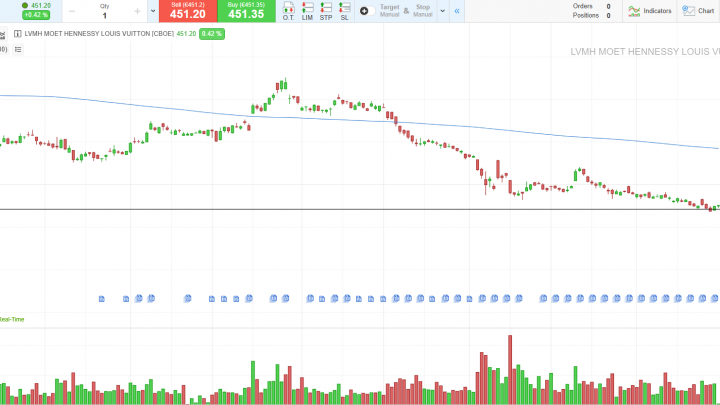Click the last news marker on the right
The image size is (720, 405).
(714, 298)
